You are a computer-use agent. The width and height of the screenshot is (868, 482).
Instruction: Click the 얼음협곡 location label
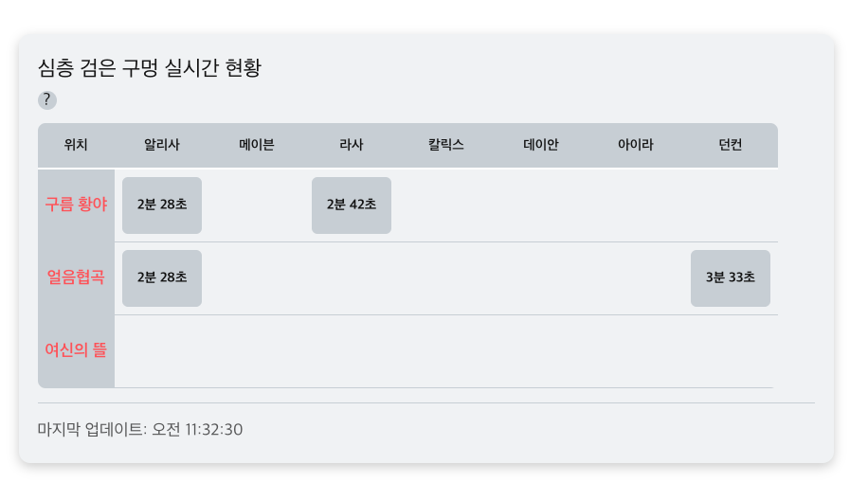[x=76, y=277]
